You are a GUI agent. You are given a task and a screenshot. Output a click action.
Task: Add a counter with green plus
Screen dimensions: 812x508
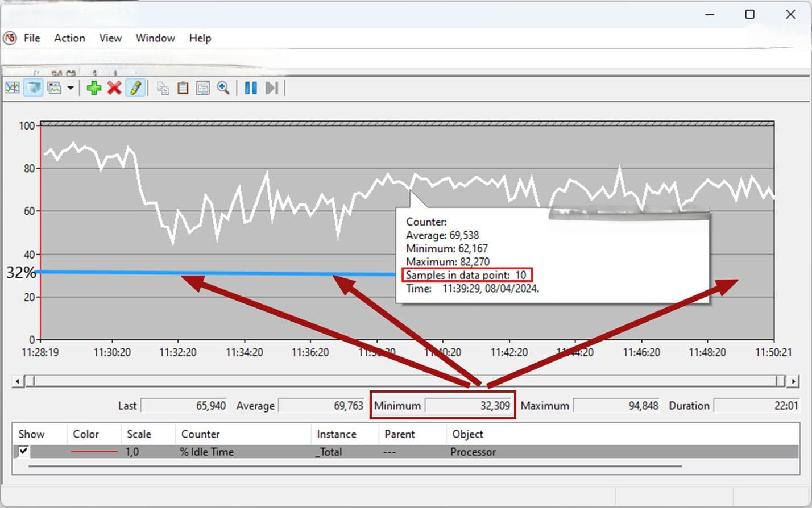[x=94, y=88]
